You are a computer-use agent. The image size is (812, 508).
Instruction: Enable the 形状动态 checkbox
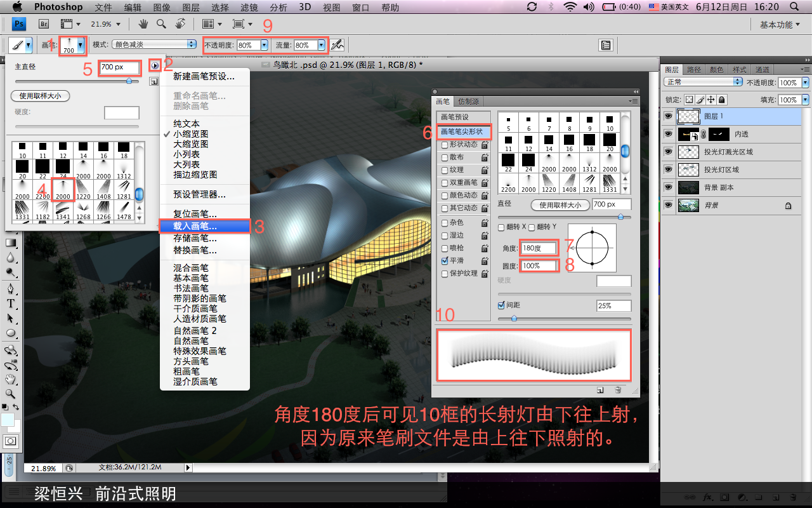445,145
